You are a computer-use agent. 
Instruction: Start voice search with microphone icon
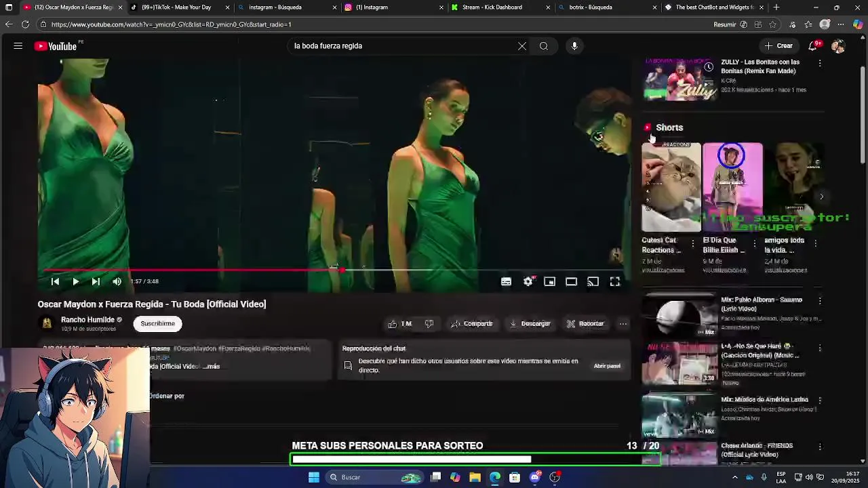pyautogui.click(x=574, y=46)
